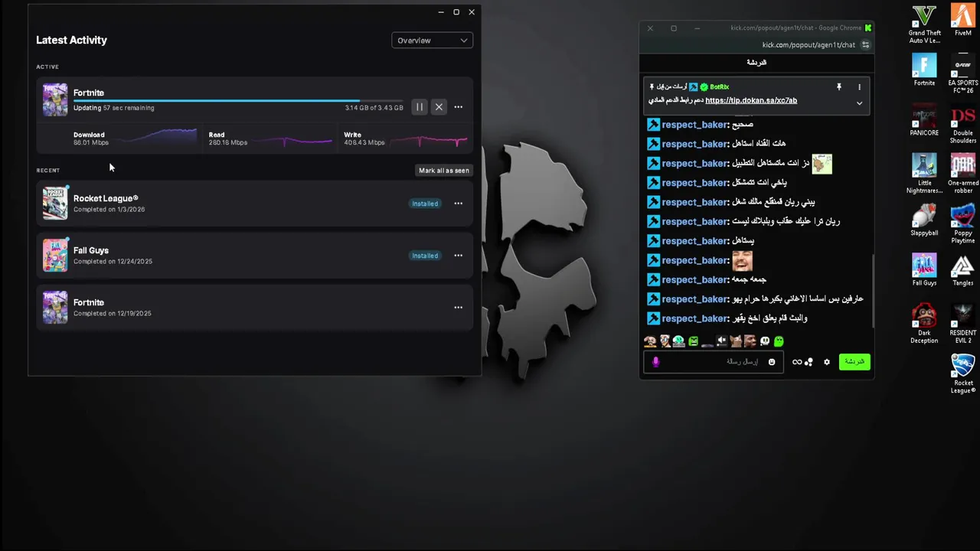The image size is (980, 551).
Task: Cancel the Fortnite update with the X button
Action: click(x=439, y=107)
